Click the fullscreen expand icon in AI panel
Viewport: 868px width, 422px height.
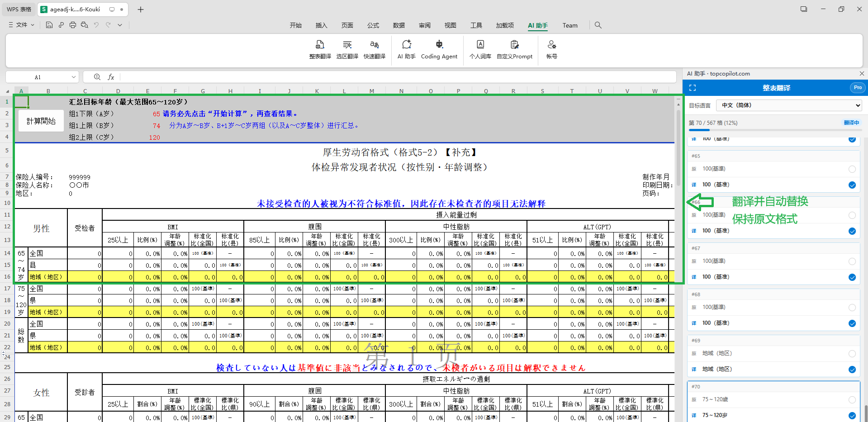693,88
